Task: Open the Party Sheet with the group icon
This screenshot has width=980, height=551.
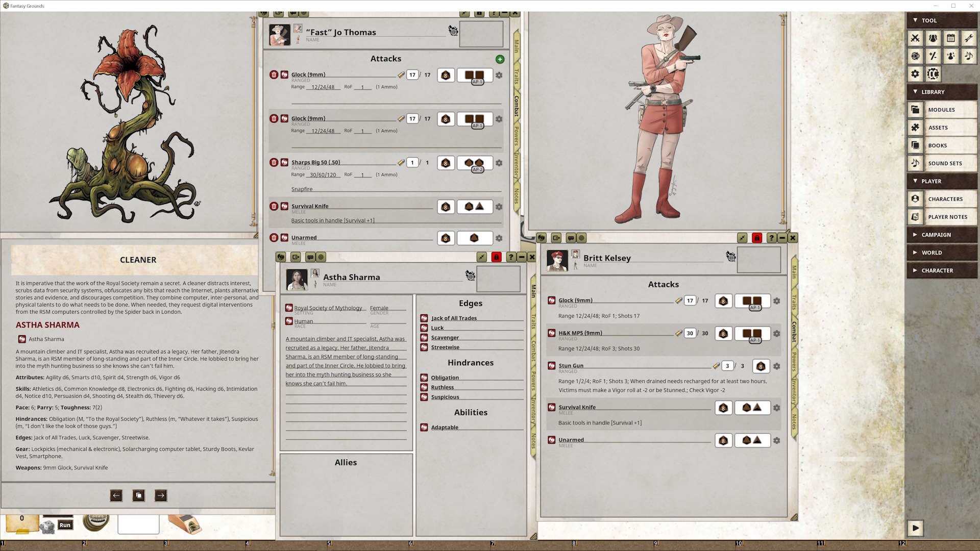Action: click(933, 38)
